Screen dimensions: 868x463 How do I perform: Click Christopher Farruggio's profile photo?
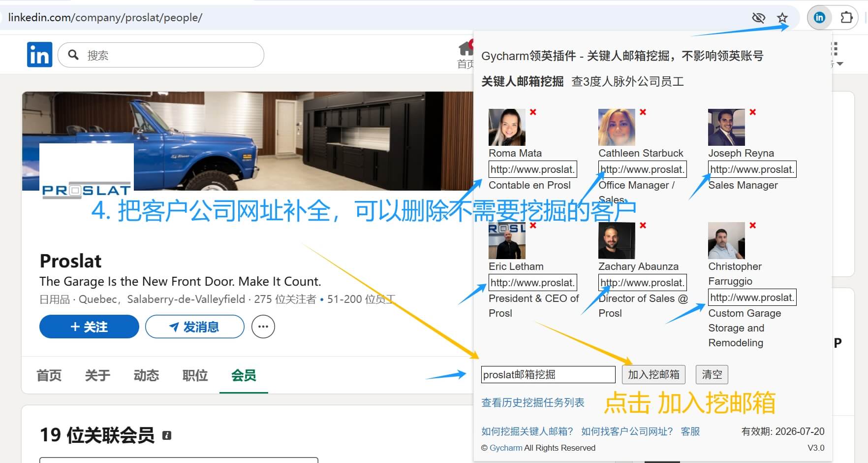[726, 240]
